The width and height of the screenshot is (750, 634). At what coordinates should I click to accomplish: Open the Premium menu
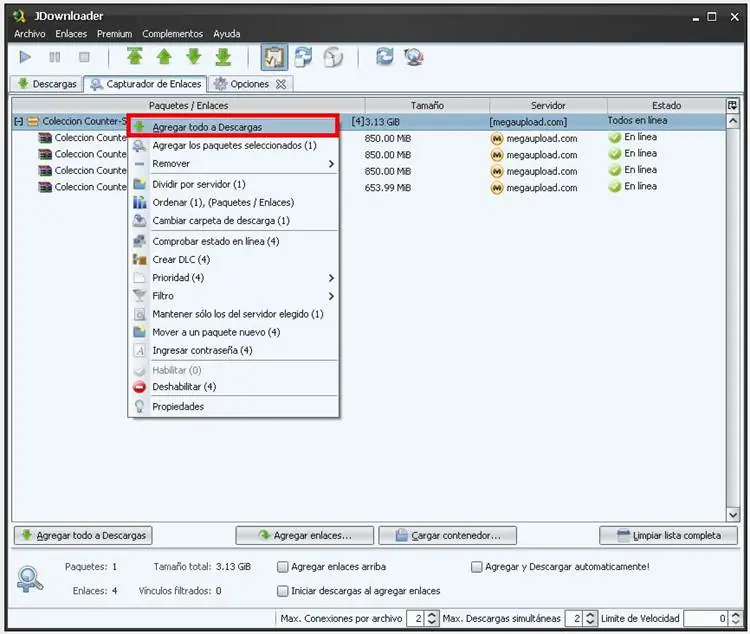pos(114,34)
